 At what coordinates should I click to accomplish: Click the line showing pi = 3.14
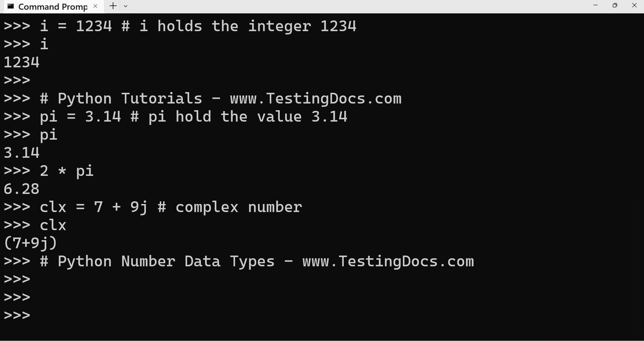(174, 117)
